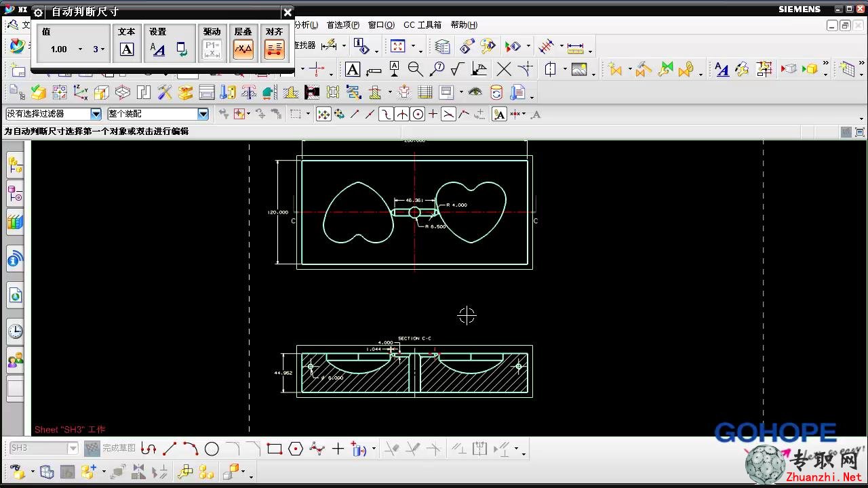
Task: Open the dimension style icon under 设置
Action: pos(158,49)
